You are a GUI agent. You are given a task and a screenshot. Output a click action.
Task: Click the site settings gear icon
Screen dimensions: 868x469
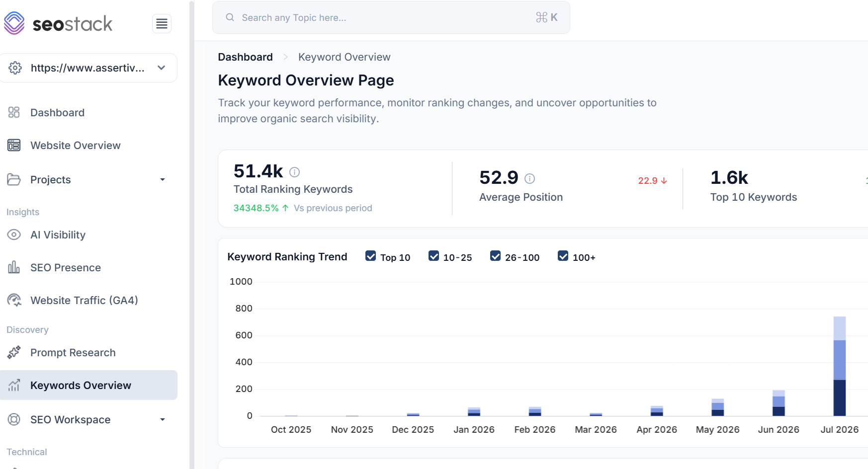[x=15, y=68]
